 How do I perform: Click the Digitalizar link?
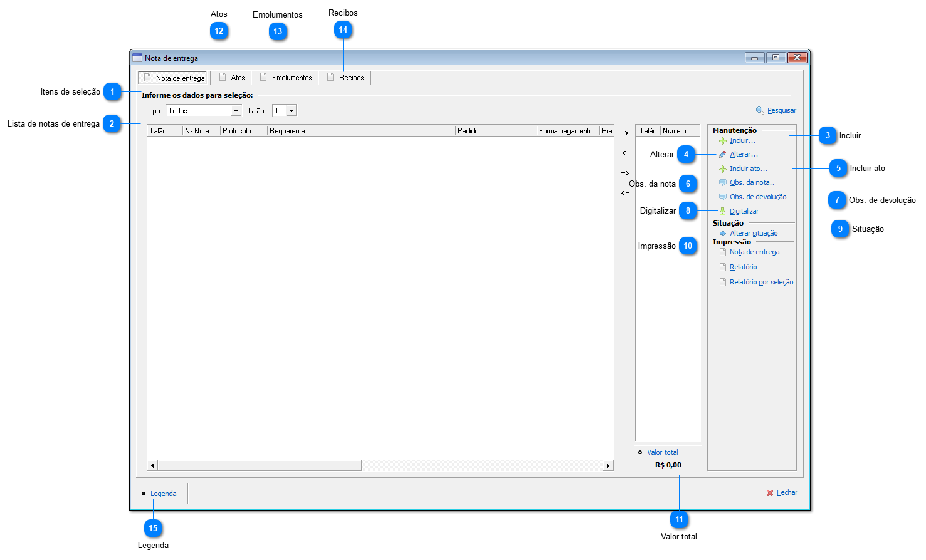[744, 212]
